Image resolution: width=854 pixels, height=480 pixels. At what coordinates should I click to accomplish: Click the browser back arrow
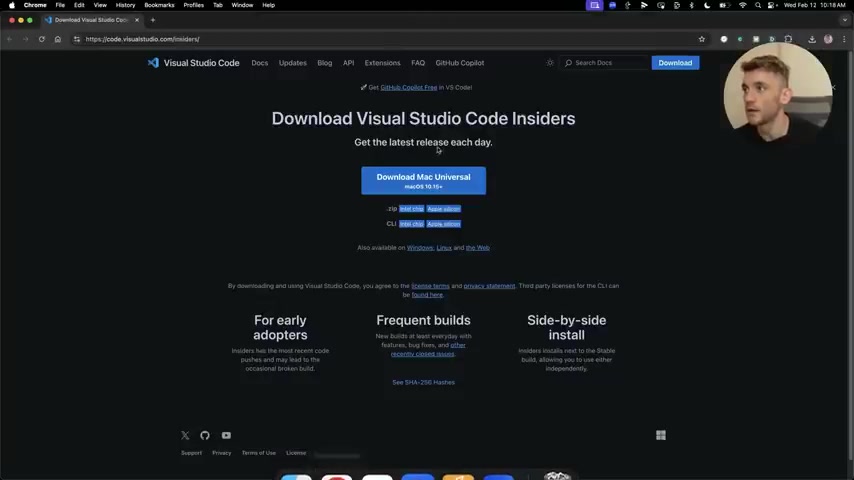click(10, 39)
